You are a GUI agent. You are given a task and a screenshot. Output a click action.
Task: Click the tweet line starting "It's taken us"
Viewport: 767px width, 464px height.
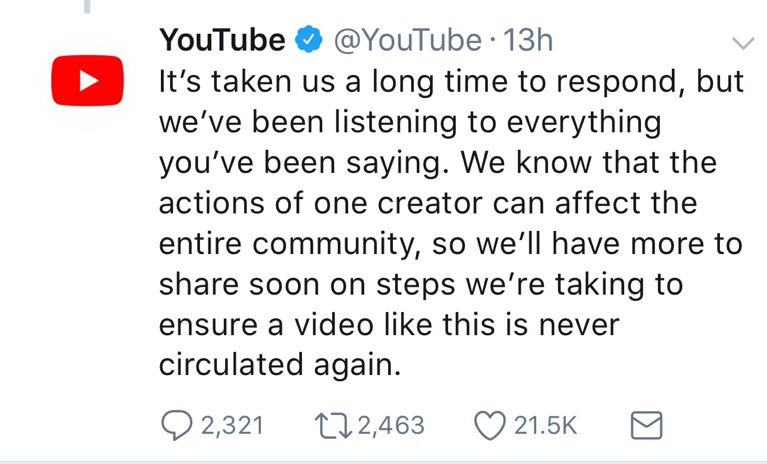(x=450, y=82)
